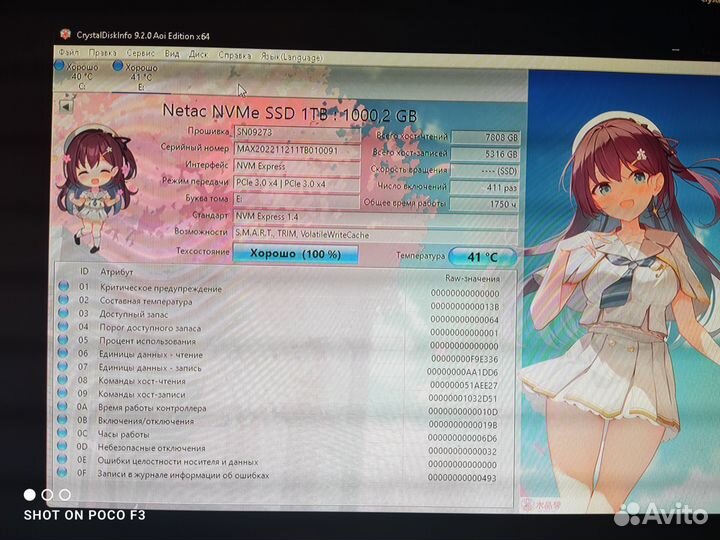Image resolution: width=720 pixels, height=540 pixels.
Task: Click the blue status icon for attribute 0B
Action: [x=62, y=419]
